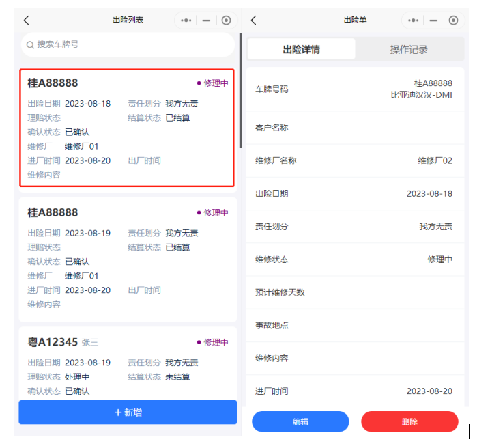Click the search magnifier icon

pyautogui.click(x=30, y=45)
